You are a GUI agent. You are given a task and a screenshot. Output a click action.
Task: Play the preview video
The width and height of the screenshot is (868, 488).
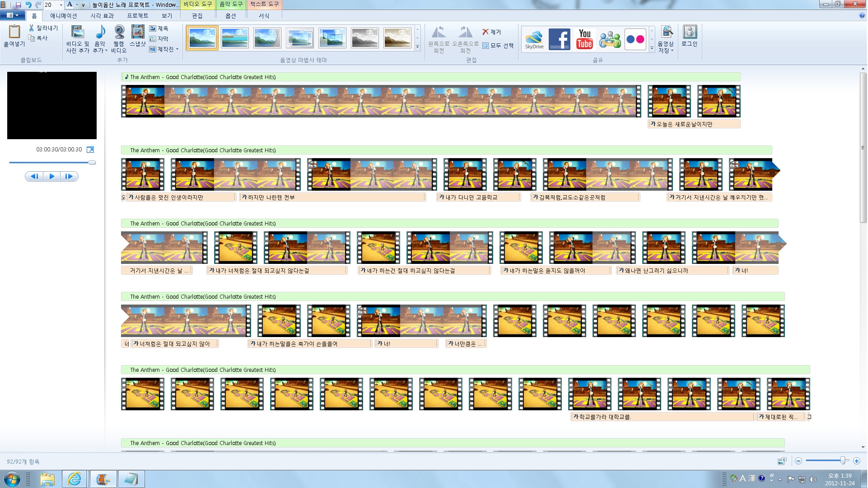tap(51, 176)
